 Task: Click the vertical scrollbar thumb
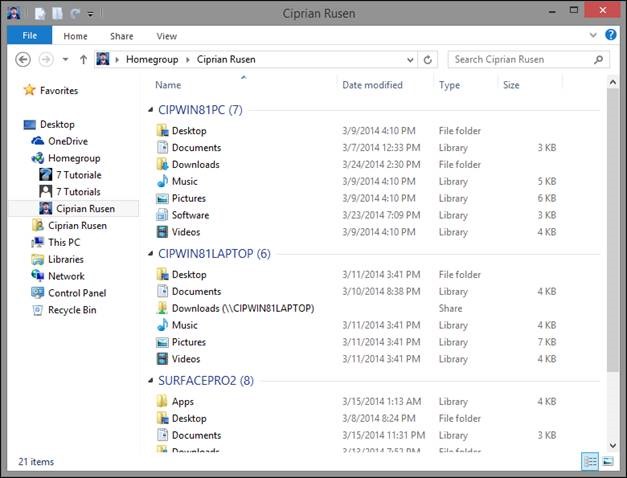pos(613,230)
